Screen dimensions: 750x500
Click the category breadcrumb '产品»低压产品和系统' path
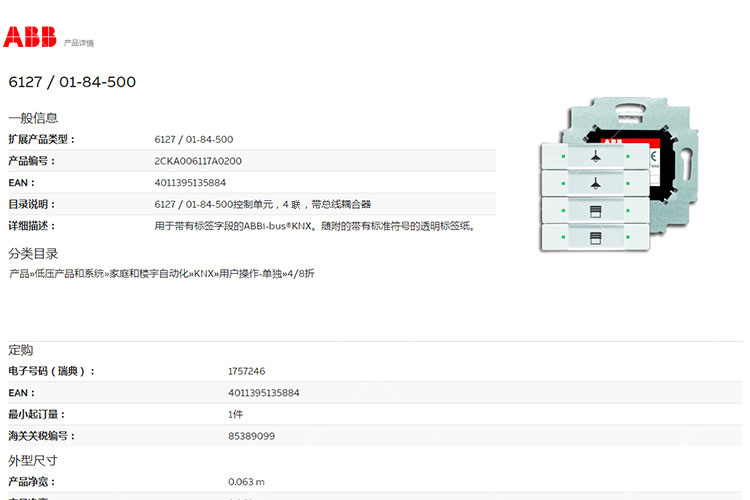(x=56, y=274)
